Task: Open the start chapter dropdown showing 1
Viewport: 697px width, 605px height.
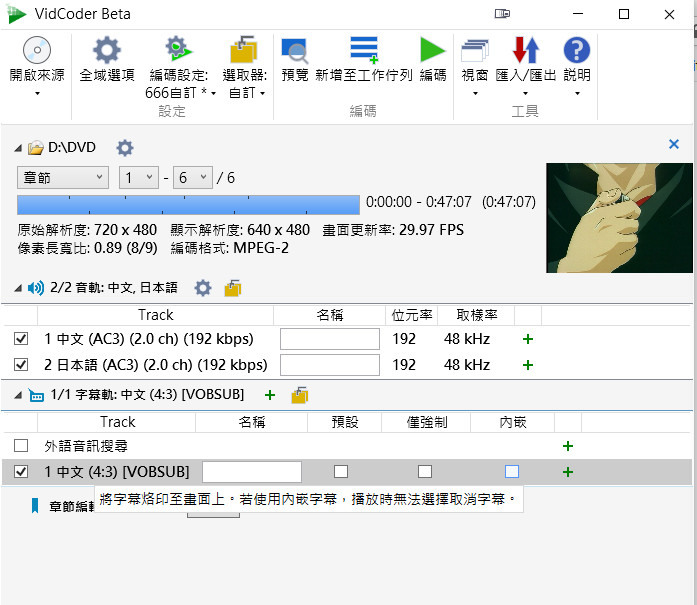Action: pyautogui.click(x=139, y=178)
